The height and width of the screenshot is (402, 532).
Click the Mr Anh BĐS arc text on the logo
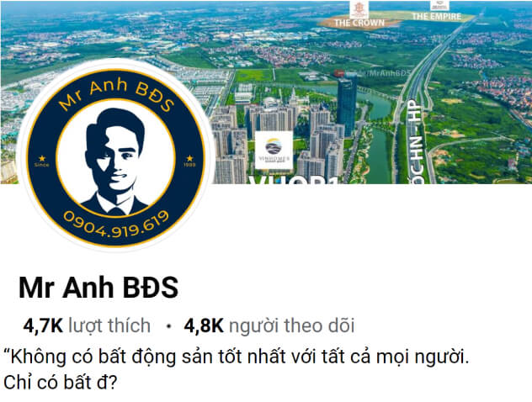click(x=116, y=94)
